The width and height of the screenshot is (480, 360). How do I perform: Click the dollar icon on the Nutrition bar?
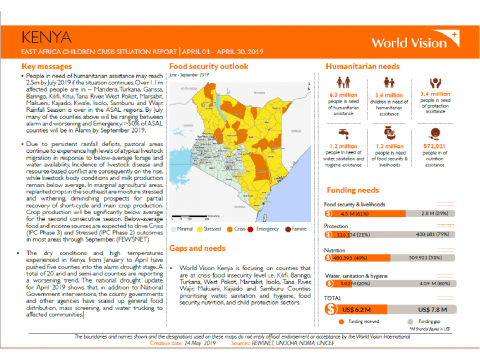point(329,258)
